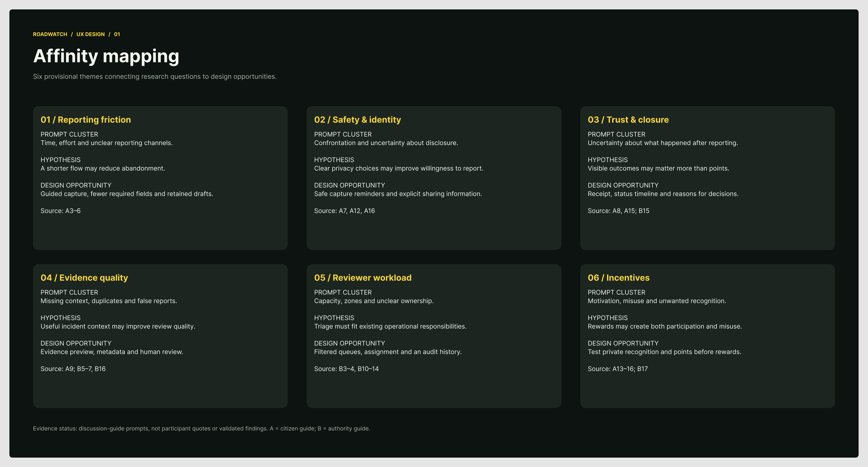Click 'Test private recognition and points before rewards.'
868x467 pixels.
(x=664, y=352)
